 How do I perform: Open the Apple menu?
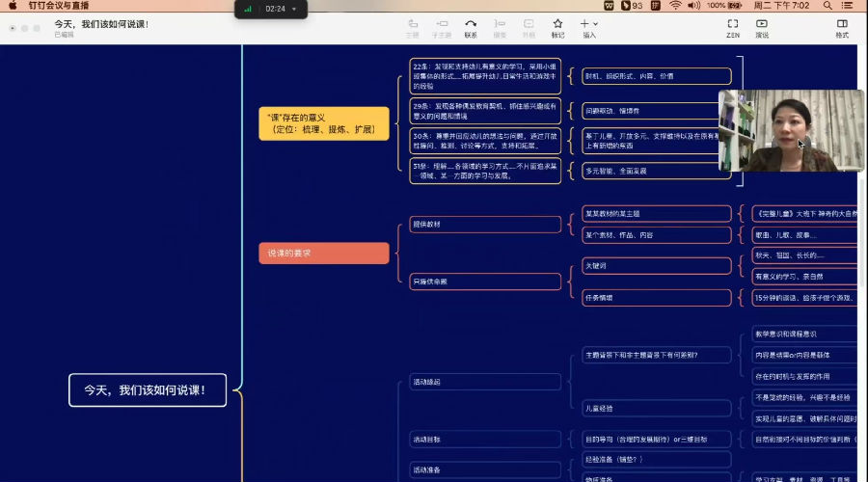click(13, 6)
